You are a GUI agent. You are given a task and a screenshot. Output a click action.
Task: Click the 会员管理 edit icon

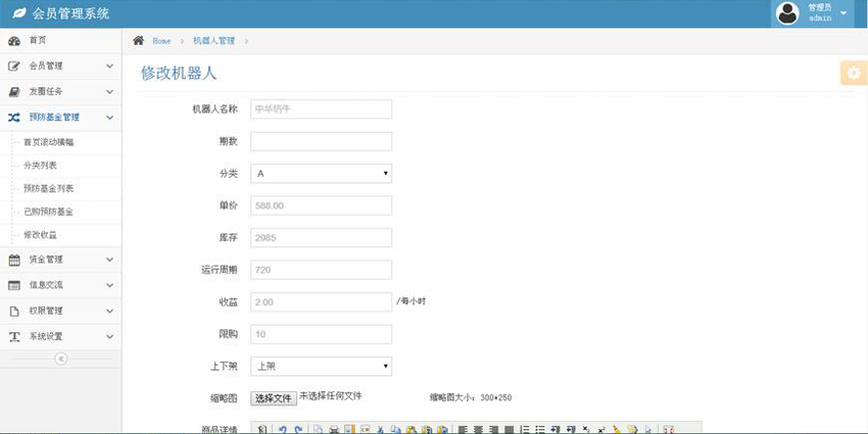click(15, 65)
